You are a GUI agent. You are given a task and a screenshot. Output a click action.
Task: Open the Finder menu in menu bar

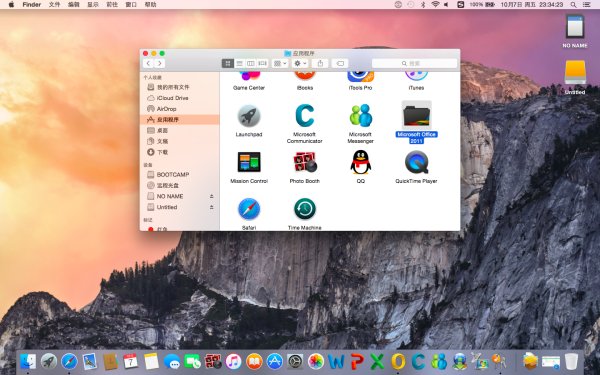32,5
